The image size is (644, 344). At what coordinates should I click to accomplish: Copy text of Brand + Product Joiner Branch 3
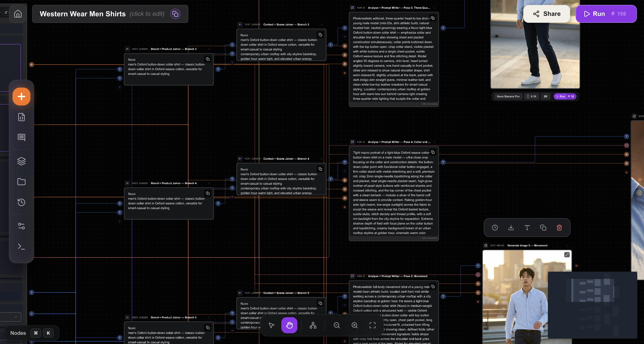point(208,59)
